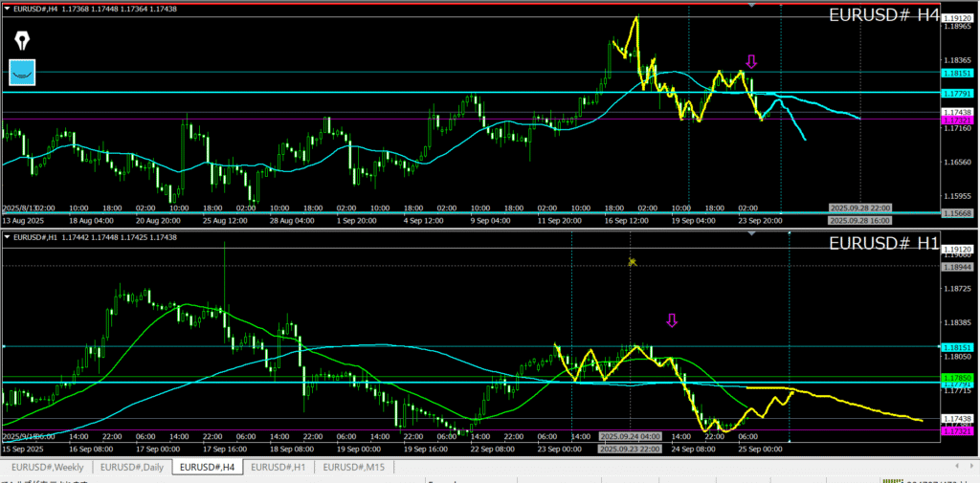Click the white pen nib icon

pos(22,41)
